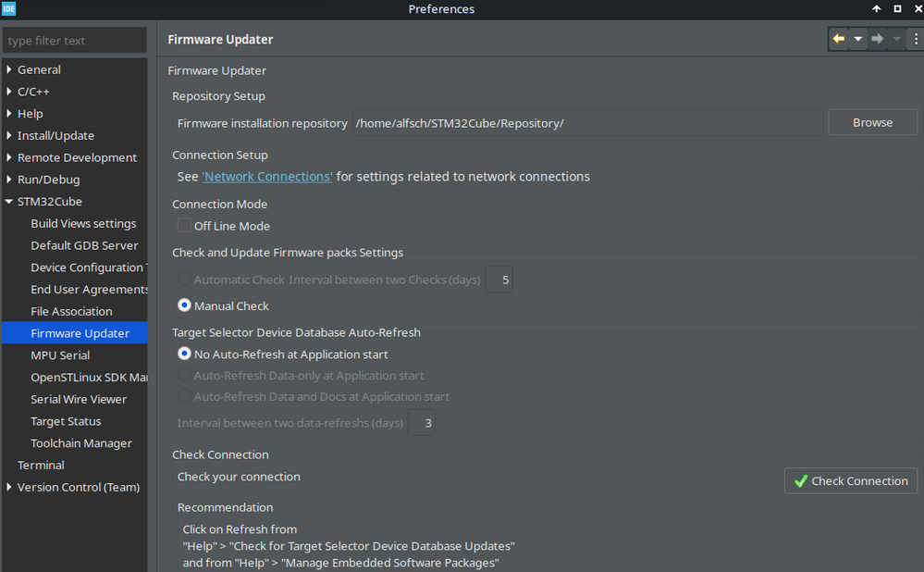This screenshot has width=924, height=572.
Task: Click the check interval days field
Action: pos(499,280)
